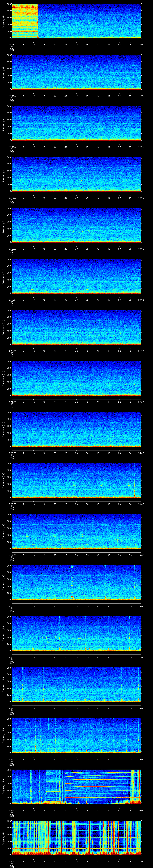Open the spectrogram panel starting at 9:18:00
Viewport: 153px width, 868px height.
click(77, 225)
